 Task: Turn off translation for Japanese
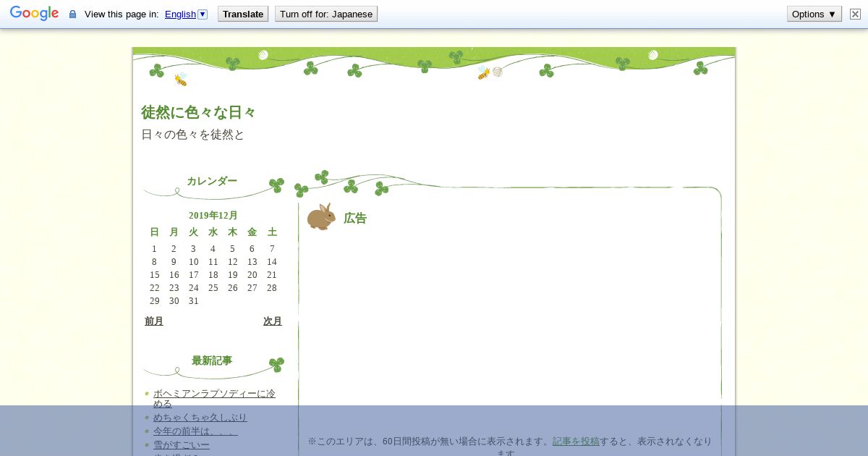point(326,14)
